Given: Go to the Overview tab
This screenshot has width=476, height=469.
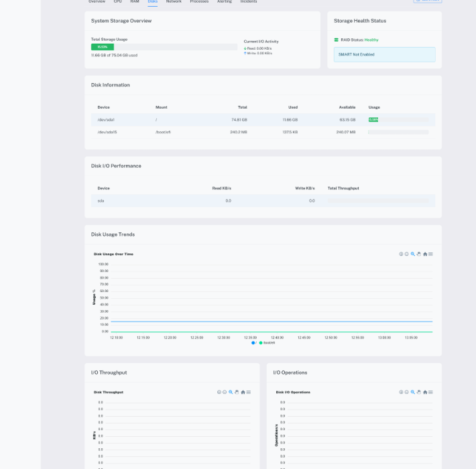Looking at the screenshot, I should point(97,2).
